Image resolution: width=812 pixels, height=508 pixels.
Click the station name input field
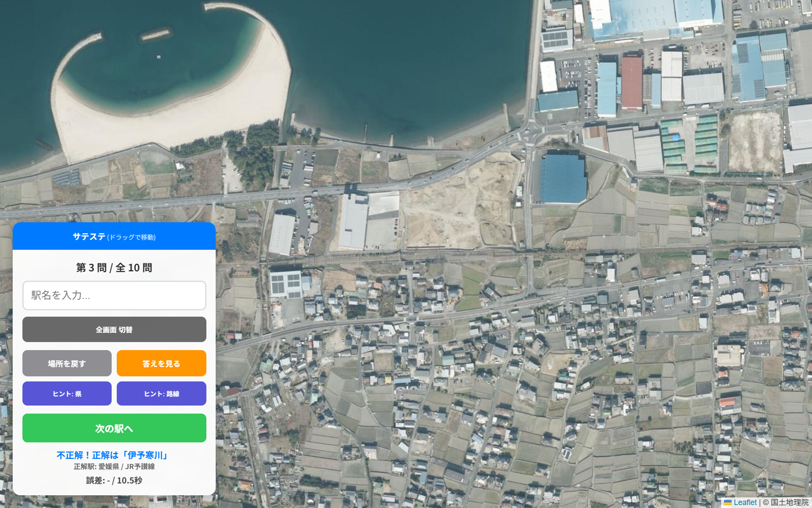[x=114, y=295]
